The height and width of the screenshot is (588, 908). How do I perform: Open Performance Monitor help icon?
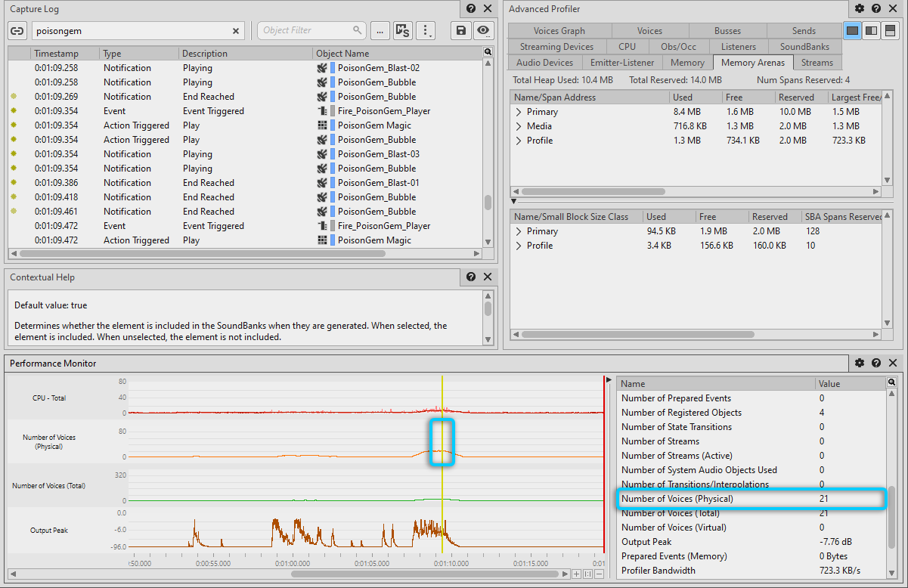pos(876,364)
